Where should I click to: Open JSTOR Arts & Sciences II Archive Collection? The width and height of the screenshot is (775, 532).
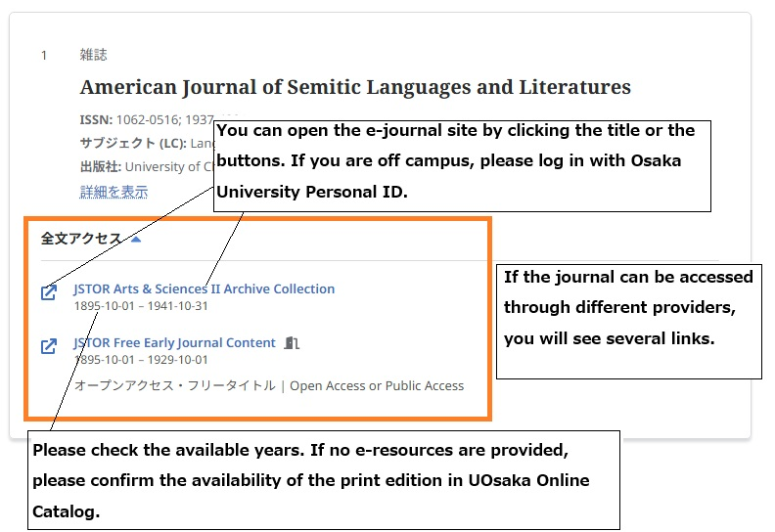[x=204, y=288]
